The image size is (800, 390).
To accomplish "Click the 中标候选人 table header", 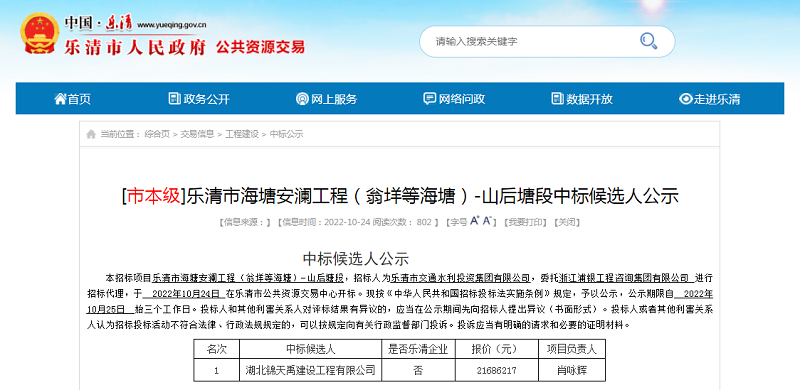I will (311, 350).
